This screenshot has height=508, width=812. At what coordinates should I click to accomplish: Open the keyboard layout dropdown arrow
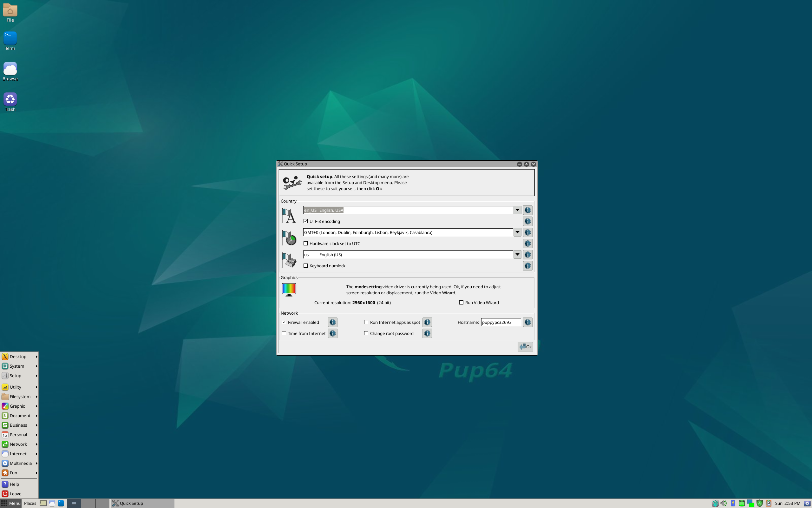pos(517,254)
